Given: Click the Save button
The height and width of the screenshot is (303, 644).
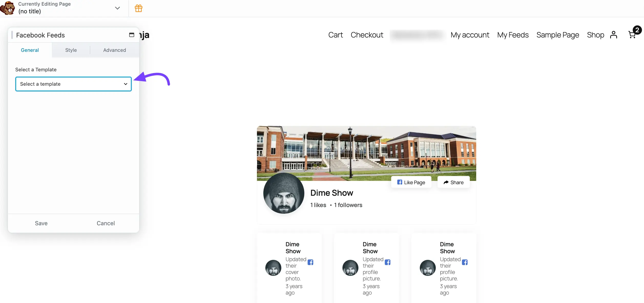Looking at the screenshot, I should 41,223.
